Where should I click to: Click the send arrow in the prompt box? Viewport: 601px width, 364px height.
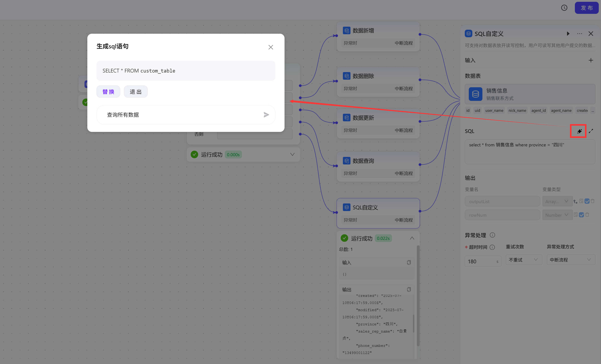coord(266,115)
